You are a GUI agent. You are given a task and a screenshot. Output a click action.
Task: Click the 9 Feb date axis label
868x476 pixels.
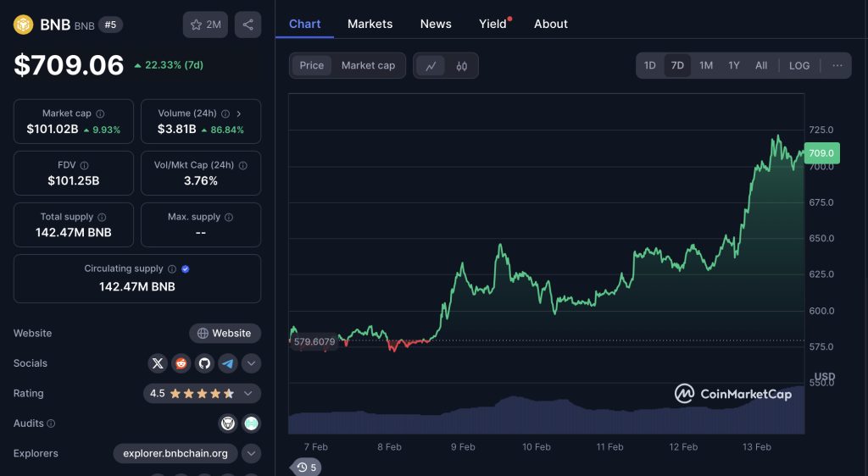pos(463,446)
